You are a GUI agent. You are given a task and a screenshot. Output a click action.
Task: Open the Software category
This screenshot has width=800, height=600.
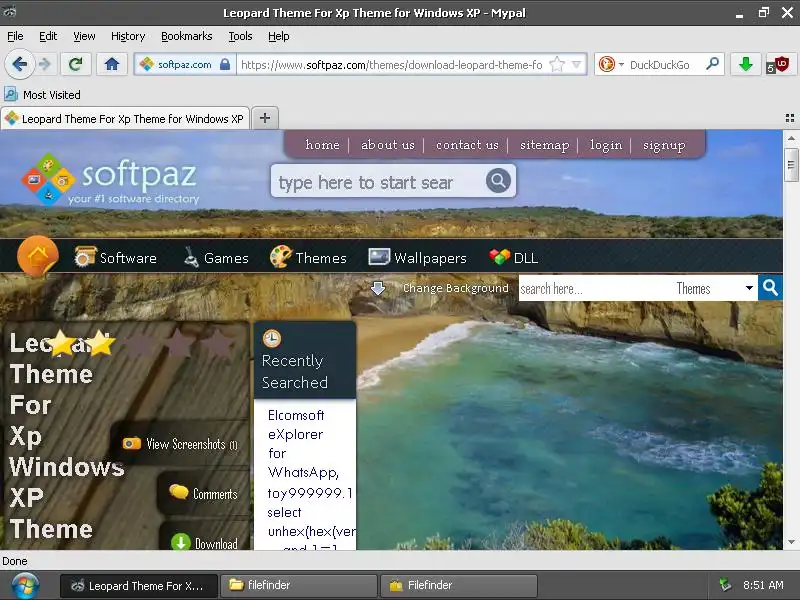116,257
